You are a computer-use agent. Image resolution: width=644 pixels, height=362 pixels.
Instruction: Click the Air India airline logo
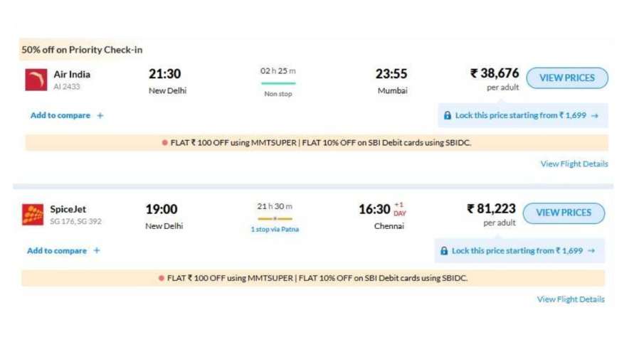(x=36, y=79)
